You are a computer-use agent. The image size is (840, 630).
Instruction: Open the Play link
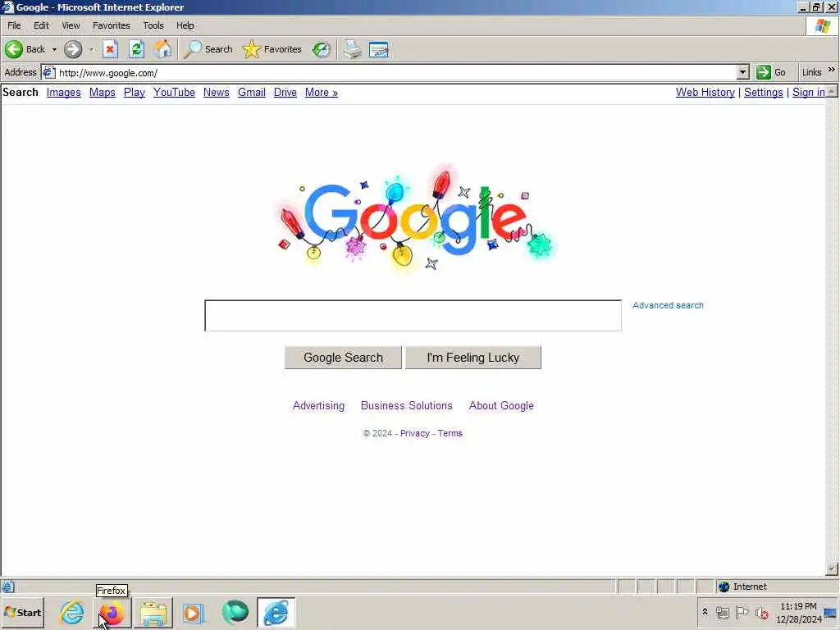pyautogui.click(x=135, y=92)
